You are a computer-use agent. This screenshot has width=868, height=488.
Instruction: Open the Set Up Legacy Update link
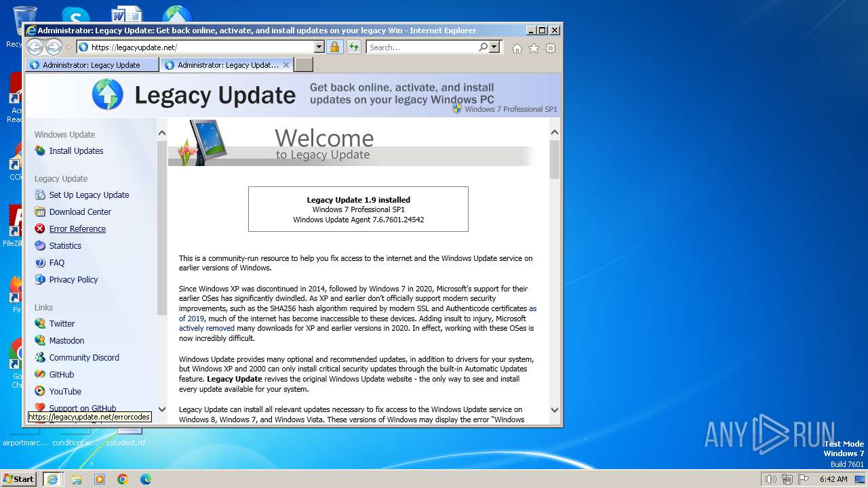(x=89, y=195)
